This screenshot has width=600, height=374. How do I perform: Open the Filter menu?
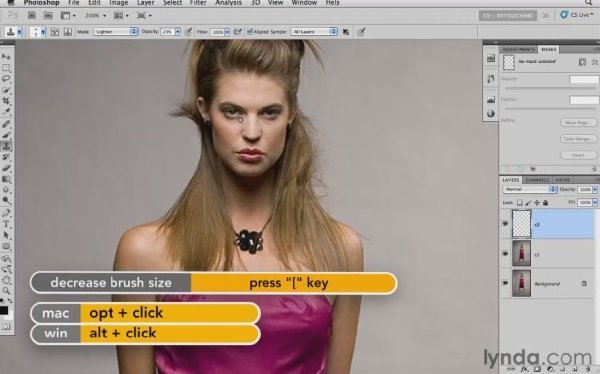(198, 3)
